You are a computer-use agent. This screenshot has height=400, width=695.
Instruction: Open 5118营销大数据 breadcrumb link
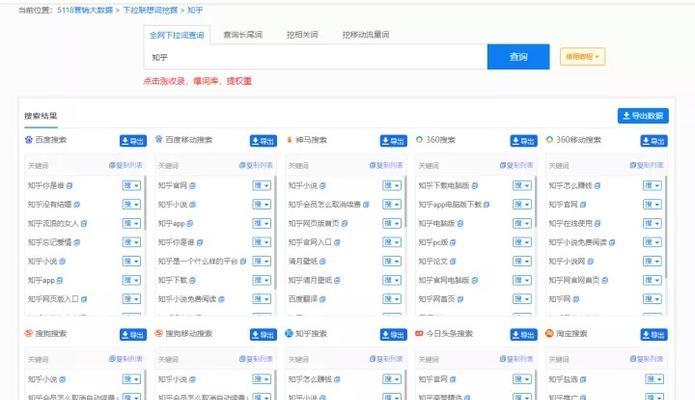tap(85, 10)
